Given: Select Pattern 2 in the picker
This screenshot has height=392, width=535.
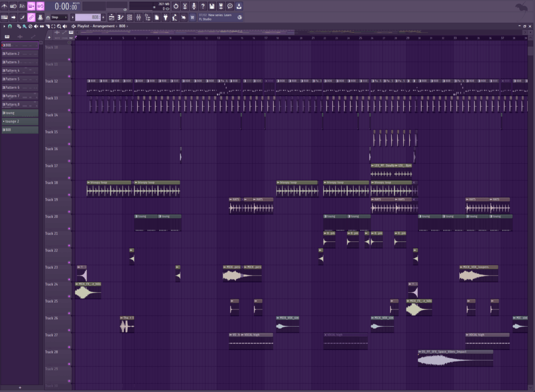Looking at the screenshot, I should (20, 54).
